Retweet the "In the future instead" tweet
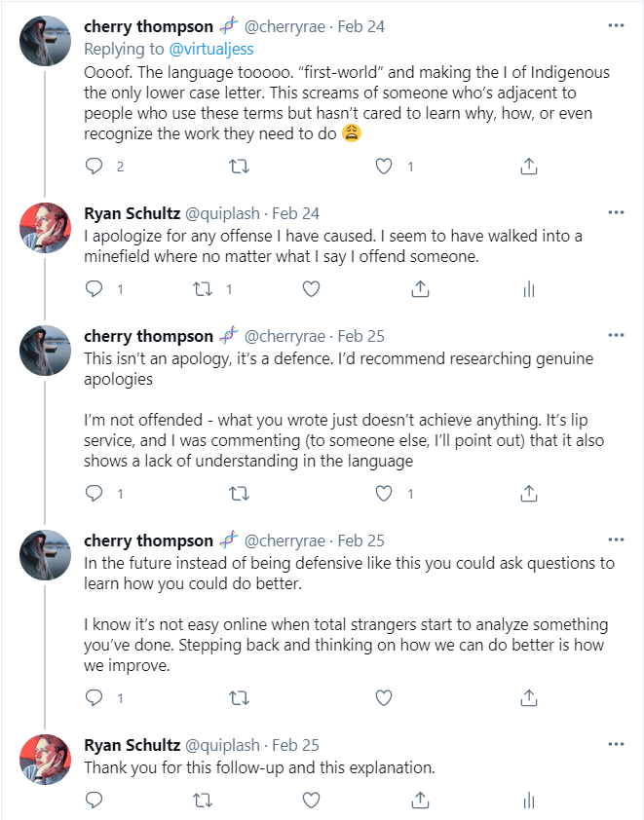This screenshot has height=820, width=644. pos(238,697)
